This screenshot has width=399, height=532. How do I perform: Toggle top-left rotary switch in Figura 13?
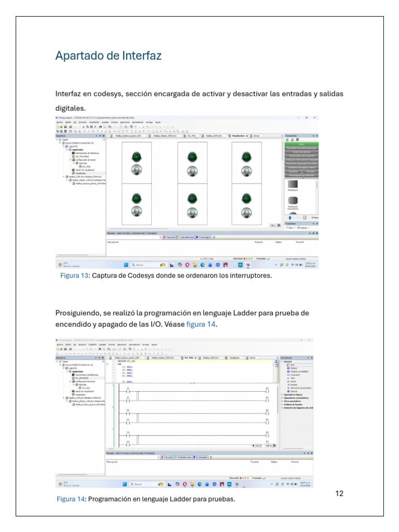click(137, 170)
